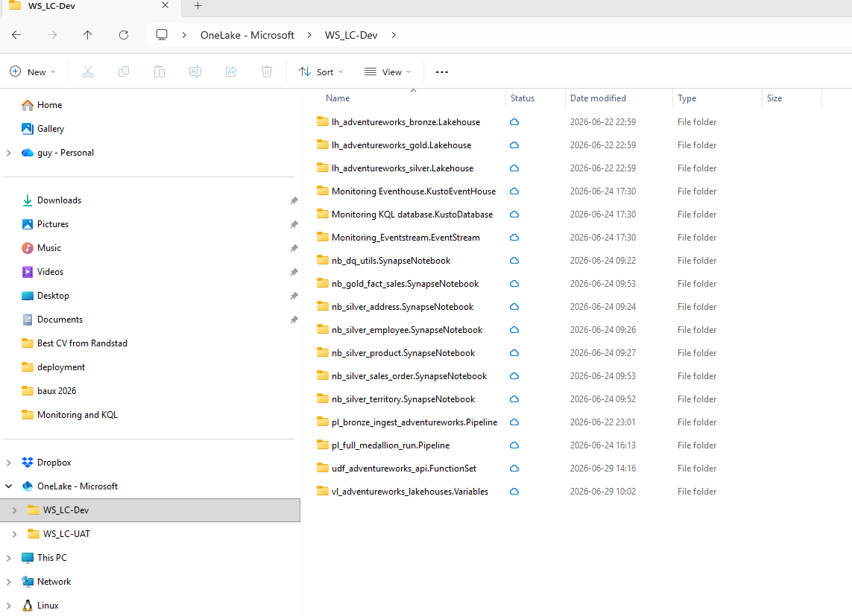Select lh_adventureworks_silver.Lakehouse folder
The width and height of the screenshot is (852, 616).
coord(402,168)
